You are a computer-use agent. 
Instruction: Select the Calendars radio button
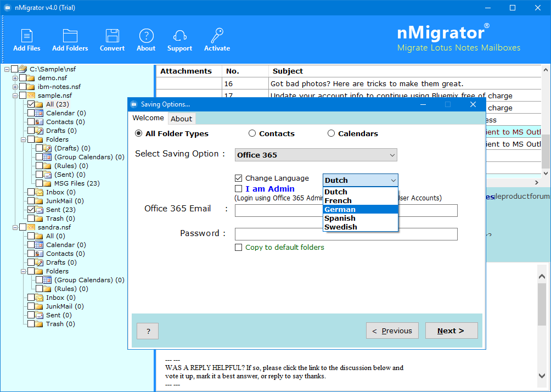[x=331, y=133]
